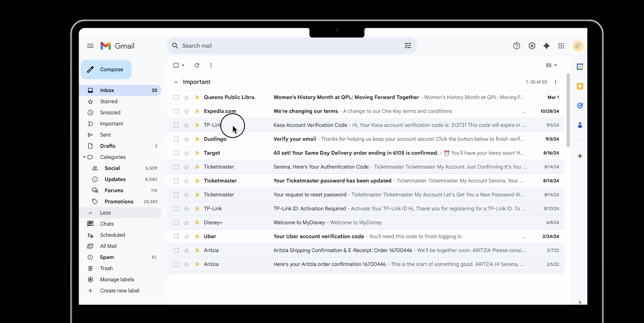
Task: Star the Queens Public Library email
Action: [186, 98]
